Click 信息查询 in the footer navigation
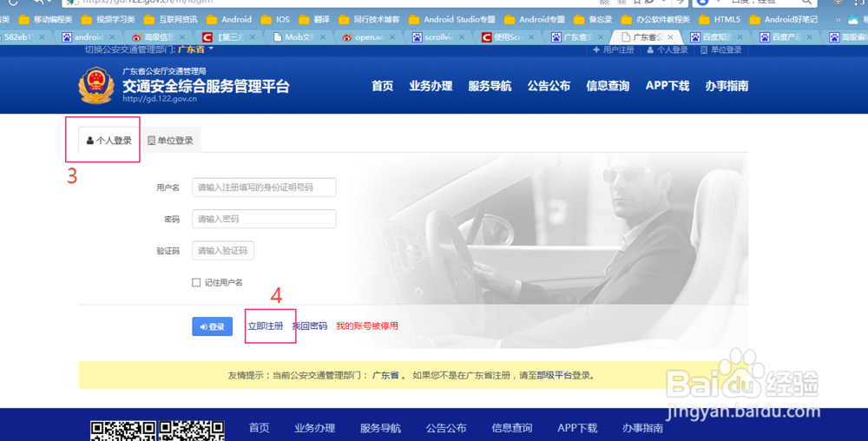Screen dimensions: 868x441 512,428
